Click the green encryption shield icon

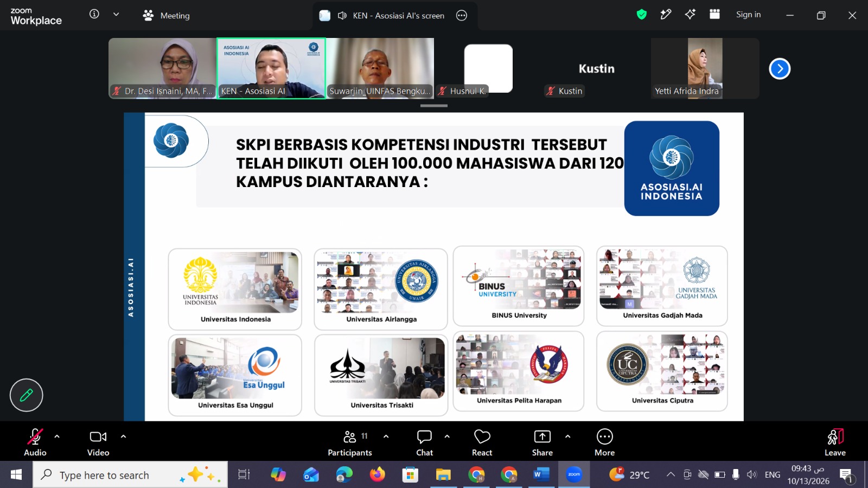coord(642,15)
